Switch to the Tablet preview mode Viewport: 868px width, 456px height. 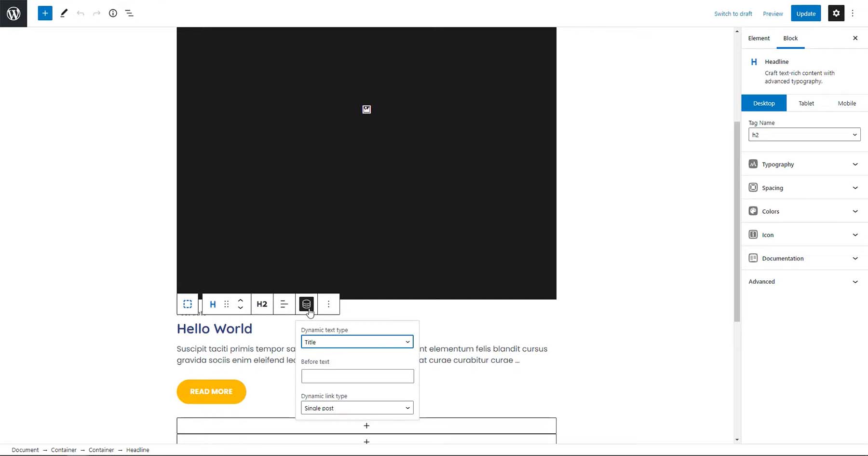(x=806, y=103)
